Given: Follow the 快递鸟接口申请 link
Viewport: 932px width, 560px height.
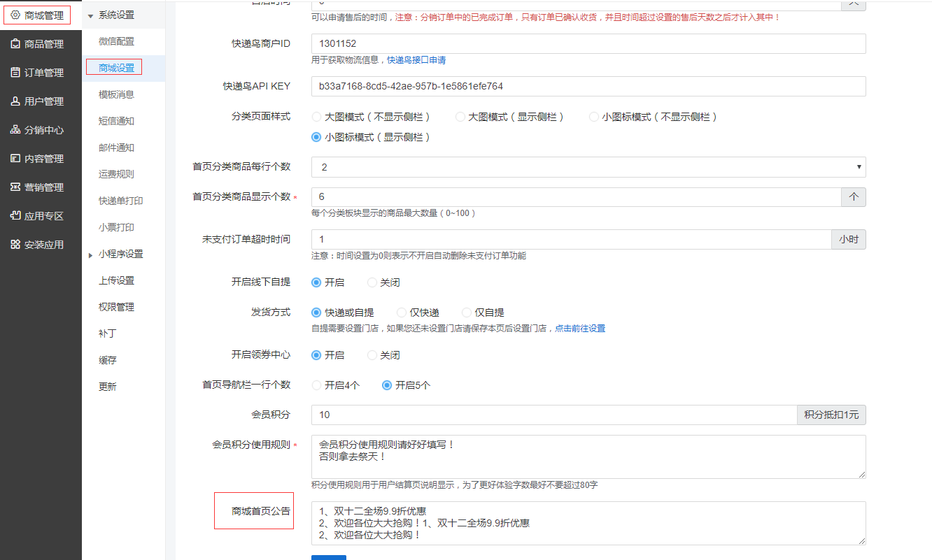Looking at the screenshot, I should coord(416,60).
